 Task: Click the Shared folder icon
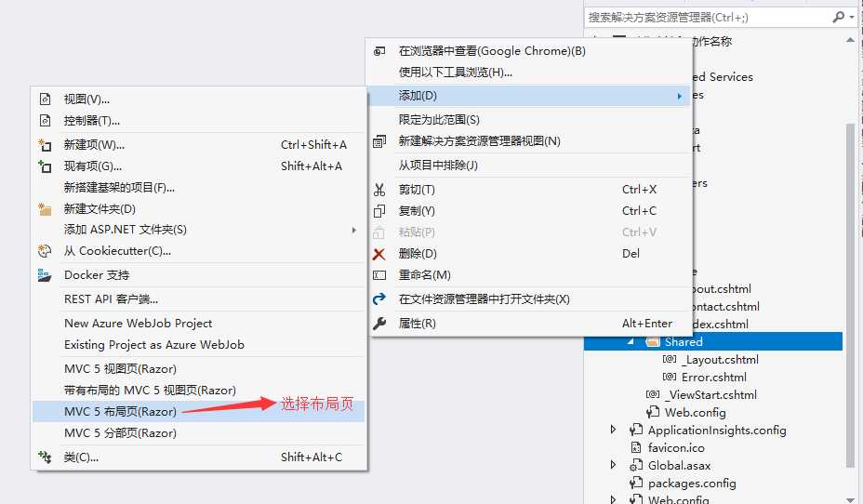pyautogui.click(x=653, y=341)
